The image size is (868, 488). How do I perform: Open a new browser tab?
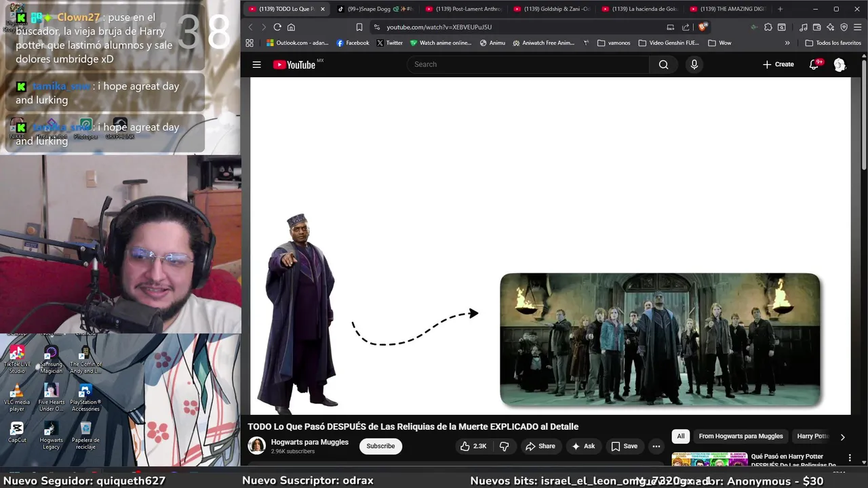click(x=780, y=9)
